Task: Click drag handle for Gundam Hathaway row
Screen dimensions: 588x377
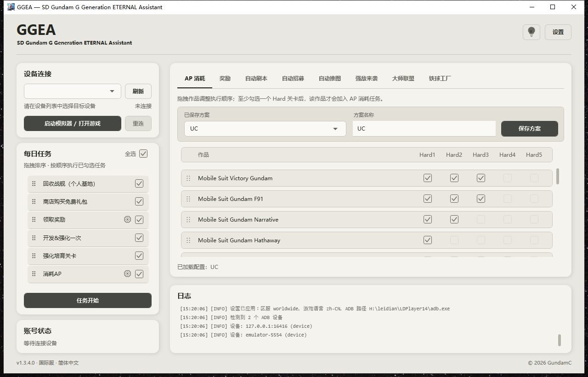Action: point(188,240)
